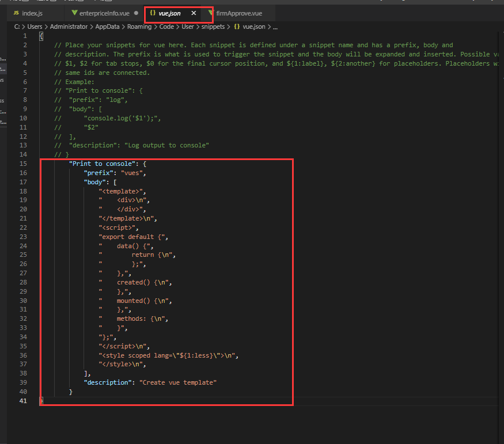This screenshot has width=504, height=444.
Task: Click the Vue logo on enterpriceInfo.vue tab
Action: click(74, 13)
